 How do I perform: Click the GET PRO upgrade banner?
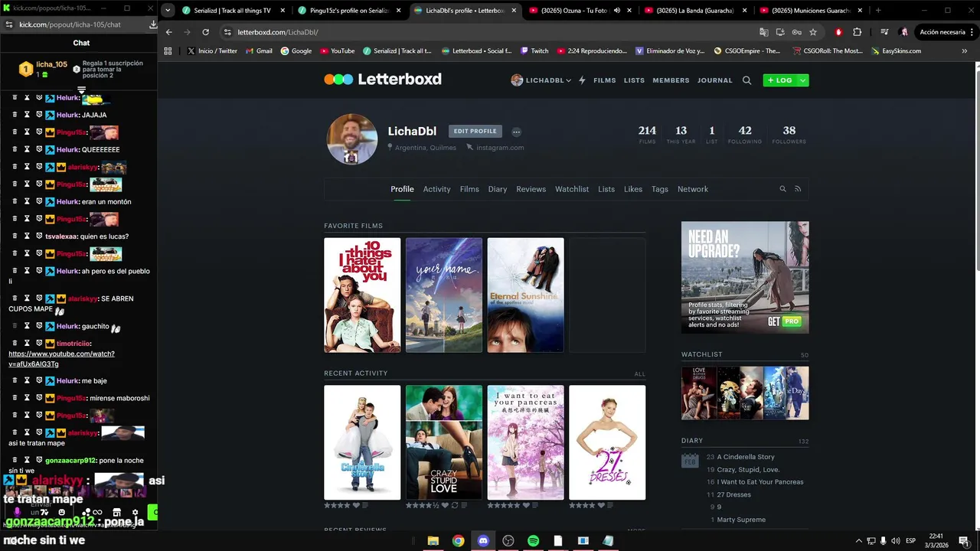click(x=745, y=277)
